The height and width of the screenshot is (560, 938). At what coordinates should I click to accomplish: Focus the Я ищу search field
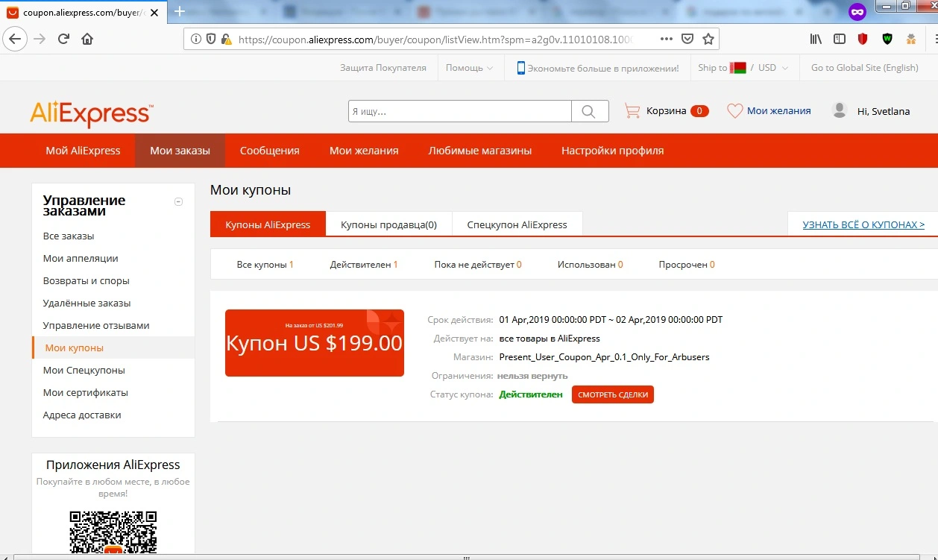[x=460, y=111]
